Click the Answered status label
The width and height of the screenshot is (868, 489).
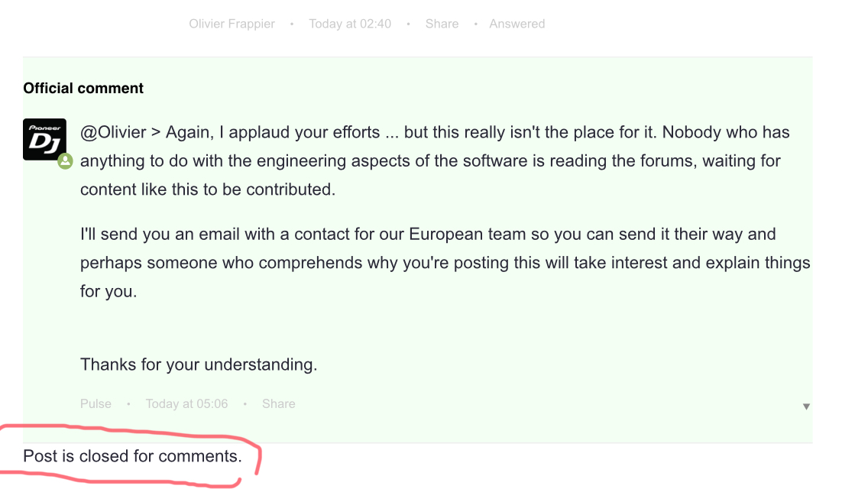pos(517,24)
